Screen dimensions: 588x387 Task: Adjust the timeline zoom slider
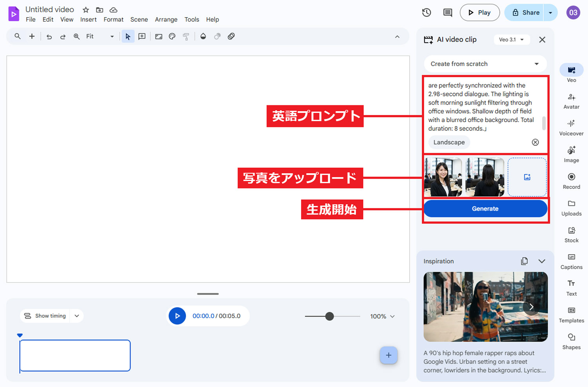[330, 316]
